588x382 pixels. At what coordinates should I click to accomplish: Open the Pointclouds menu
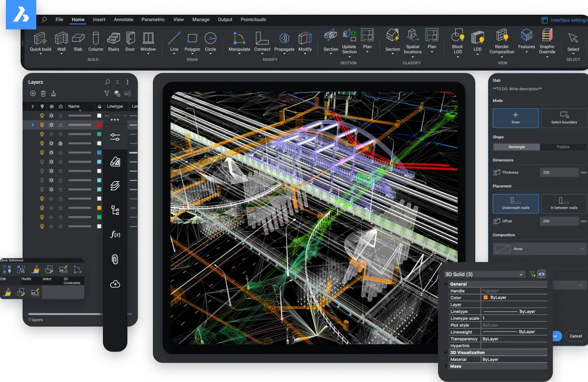pyautogui.click(x=253, y=20)
